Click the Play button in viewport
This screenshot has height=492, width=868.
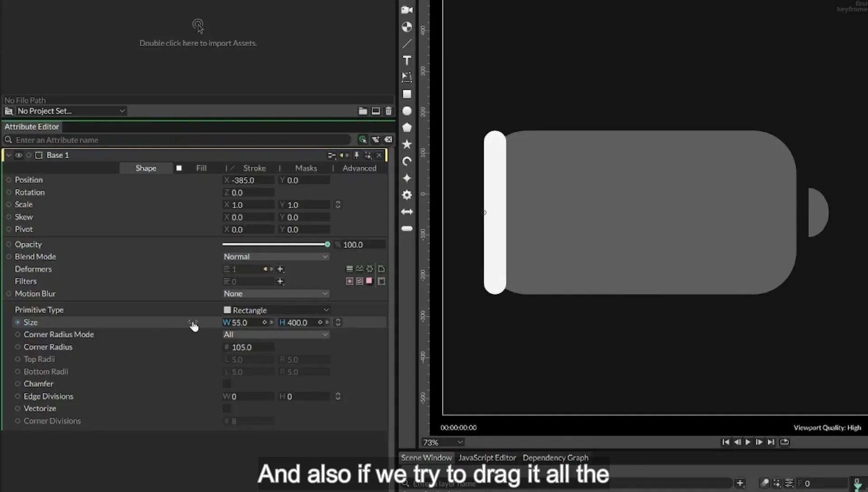pyautogui.click(x=748, y=442)
